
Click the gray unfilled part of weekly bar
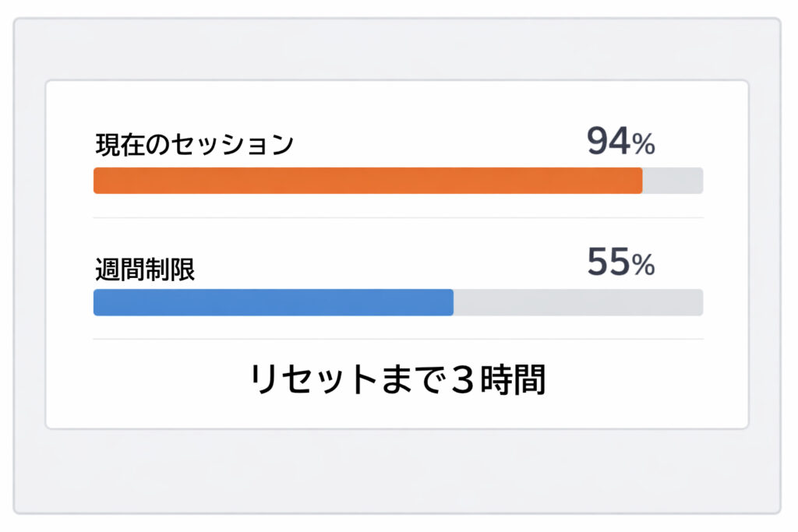[x=577, y=302]
